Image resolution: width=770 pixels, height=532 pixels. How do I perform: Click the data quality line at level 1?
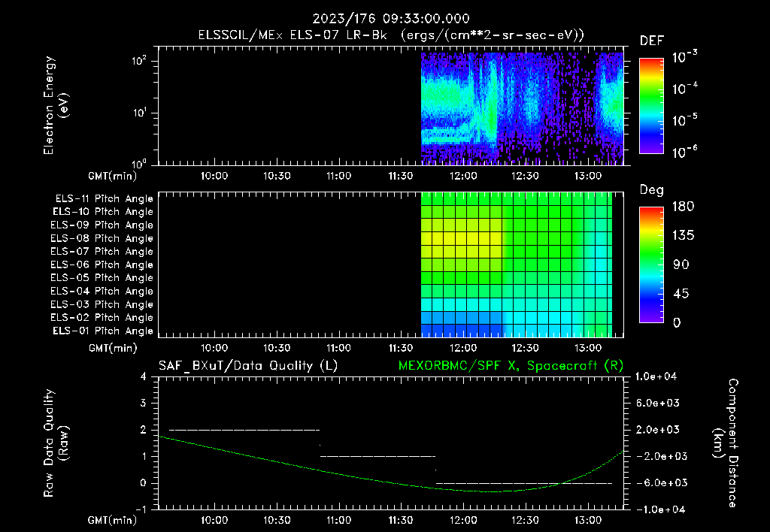[377, 456]
